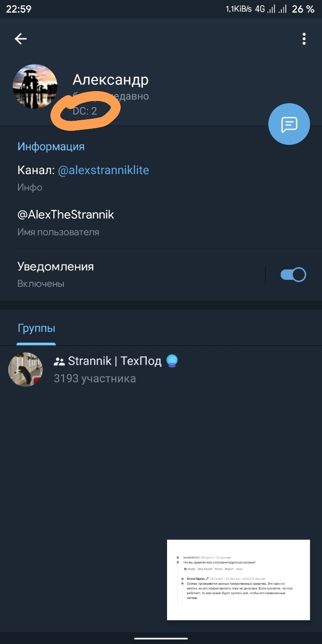This screenshot has width=322, height=644.
Task: Tap the Strannik group avatar
Action: 26,369
